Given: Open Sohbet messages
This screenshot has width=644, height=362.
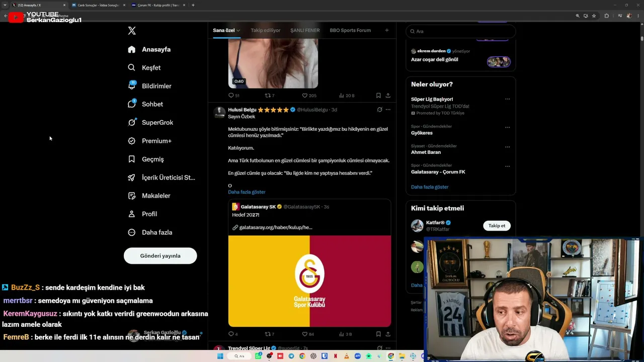Looking at the screenshot, I should point(145,104).
